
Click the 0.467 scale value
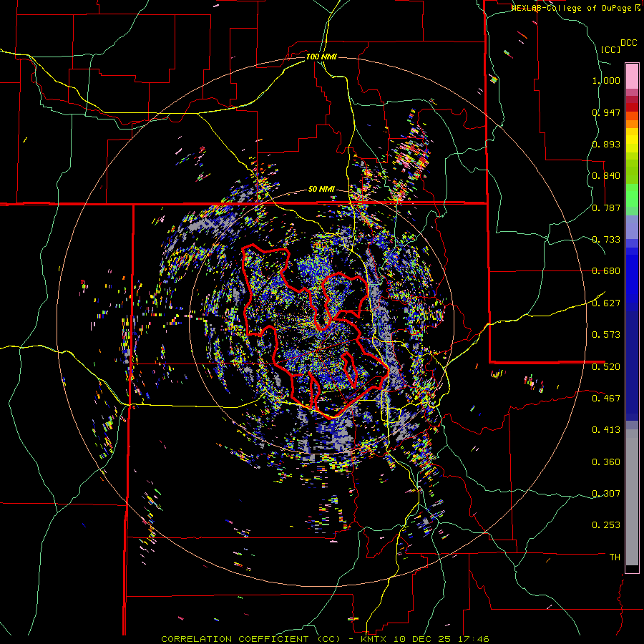[606, 399]
